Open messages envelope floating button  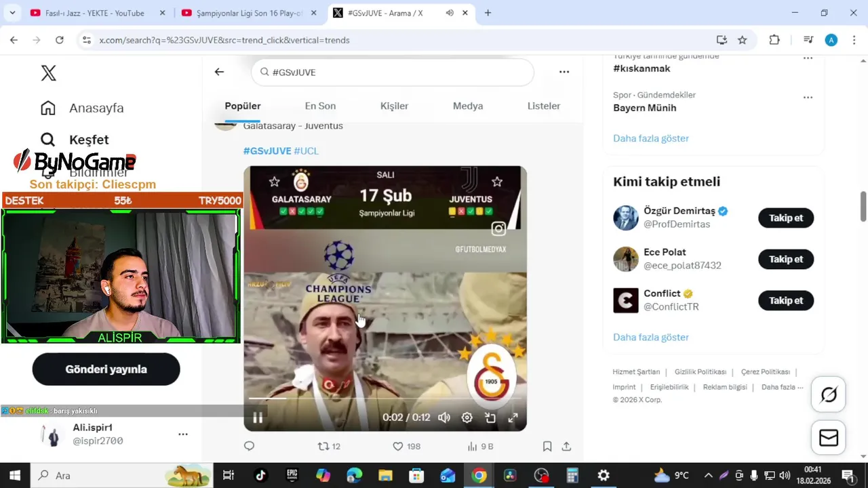coord(829,438)
